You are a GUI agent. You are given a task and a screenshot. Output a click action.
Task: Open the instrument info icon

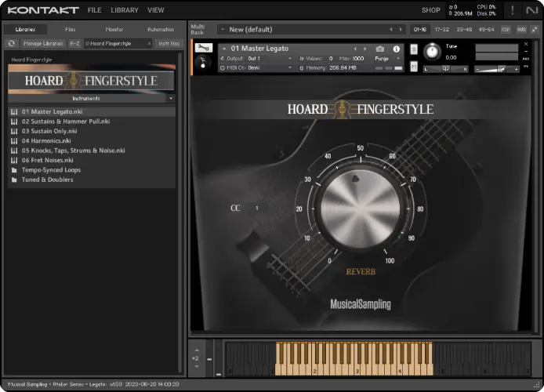[x=396, y=49]
